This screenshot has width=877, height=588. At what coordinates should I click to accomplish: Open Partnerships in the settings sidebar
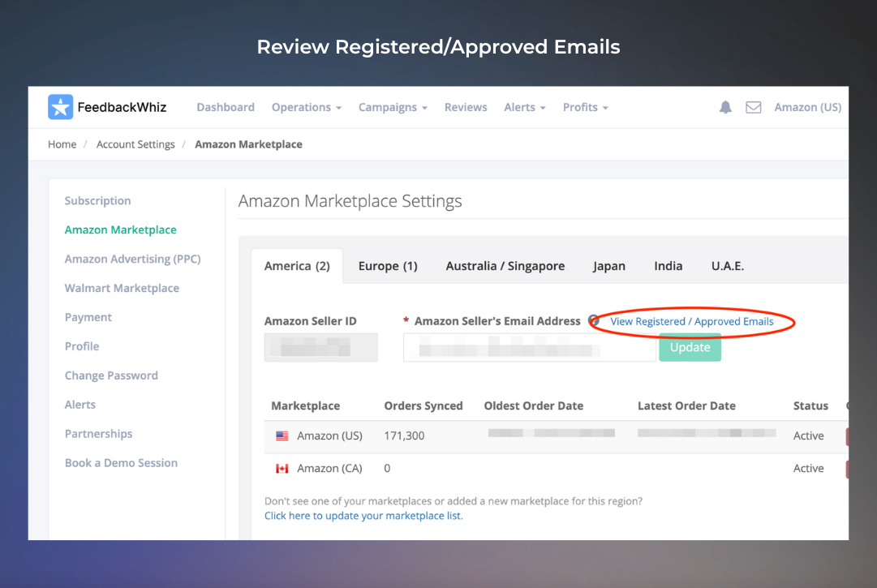tap(98, 433)
